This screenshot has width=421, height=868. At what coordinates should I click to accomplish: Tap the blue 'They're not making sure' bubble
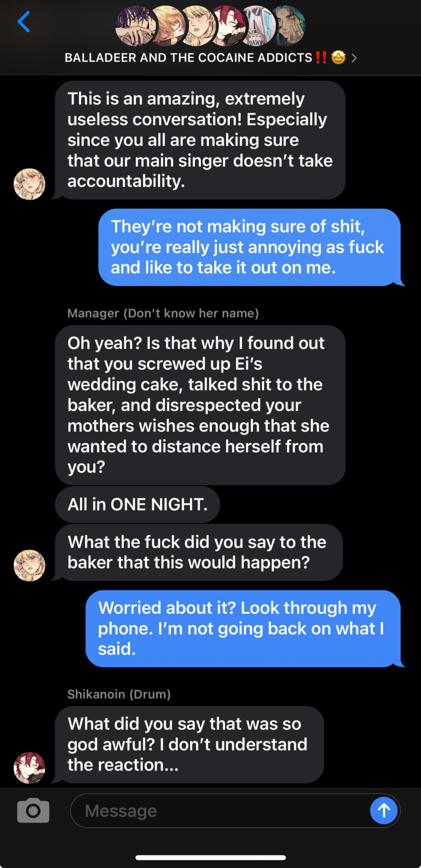[x=250, y=247]
